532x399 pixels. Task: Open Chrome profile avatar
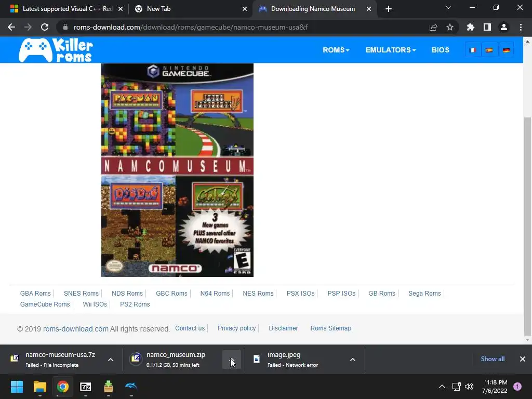(503, 27)
